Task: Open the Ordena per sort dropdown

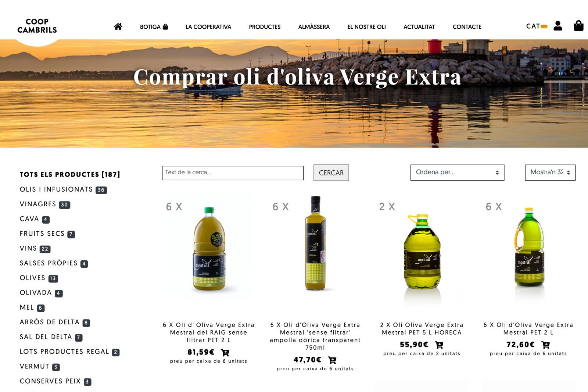Action: click(x=457, y=172)
